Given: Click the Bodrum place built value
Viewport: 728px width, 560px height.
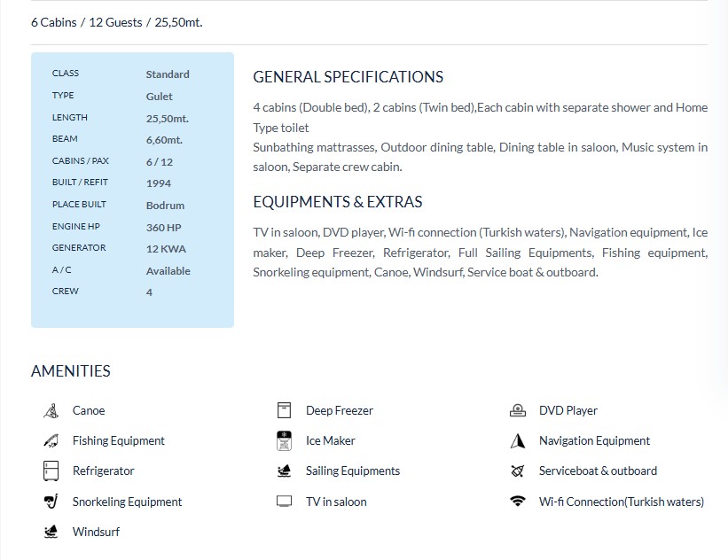Looking at the screenshot, I should (x=165, y=206).
